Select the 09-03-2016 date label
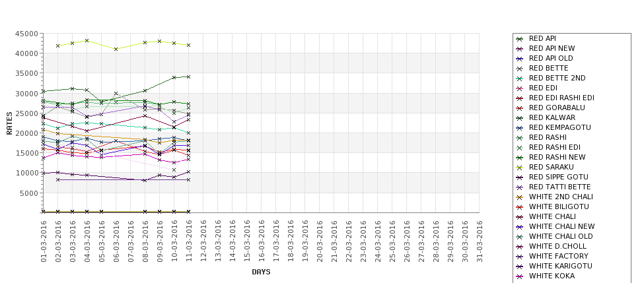 click(160, 241)
